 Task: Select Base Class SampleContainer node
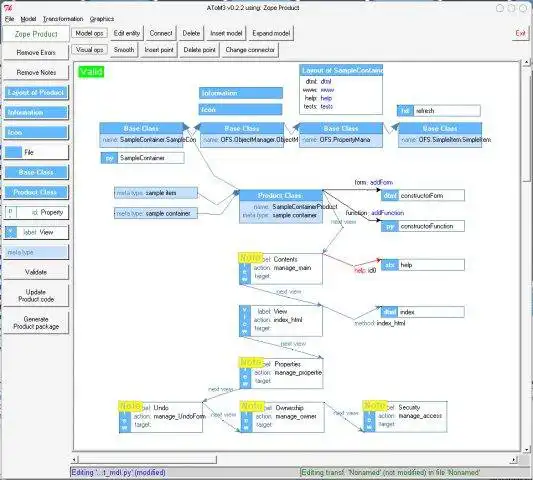click(141, 135)
